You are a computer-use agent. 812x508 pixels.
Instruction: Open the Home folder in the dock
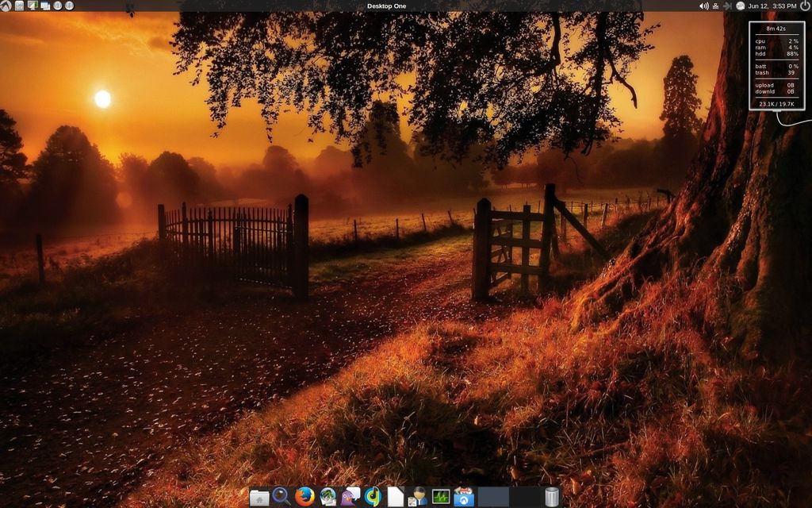click(259, 498)
